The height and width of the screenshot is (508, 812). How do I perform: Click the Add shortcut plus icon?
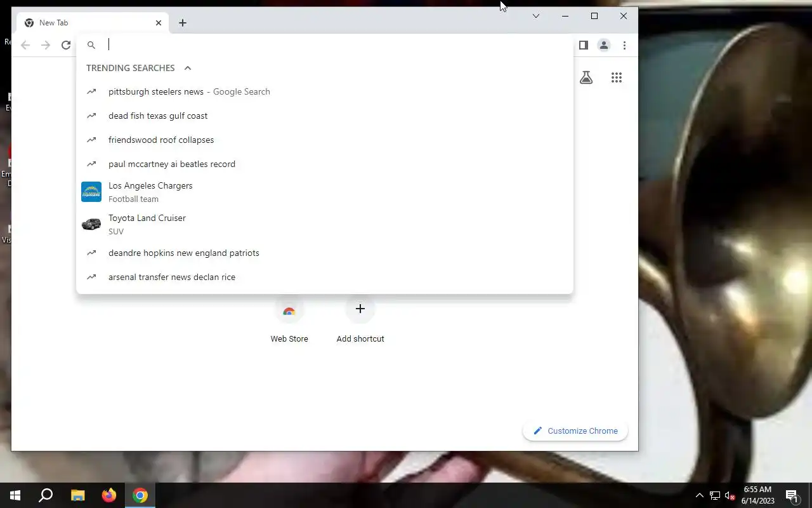pos(360,309)
